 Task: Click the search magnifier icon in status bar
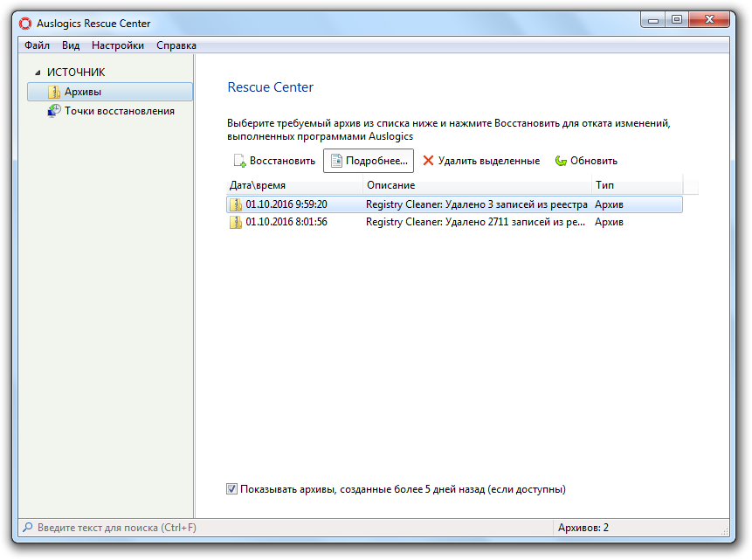click(27, 528)
